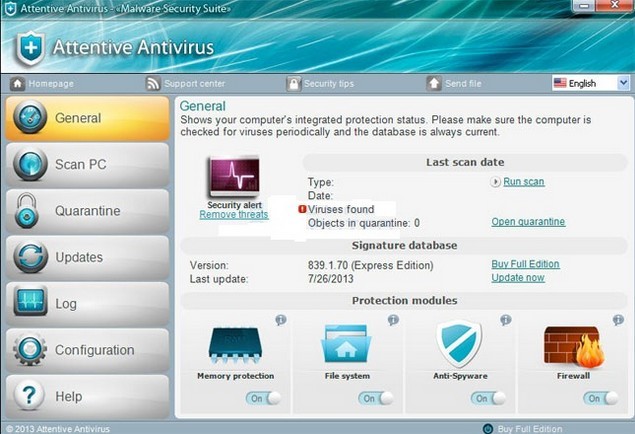Toggle the Memory protection On switch
This screenshot has width=635, height=434.
coord(263,398)
